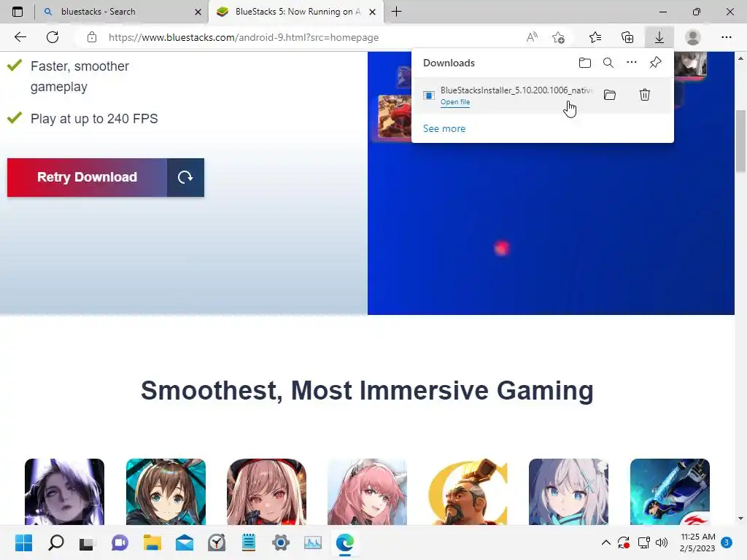The image size is (747, 560).
Task: Refresh the current page
Action: pyautogui.click(x=53, y=37)
